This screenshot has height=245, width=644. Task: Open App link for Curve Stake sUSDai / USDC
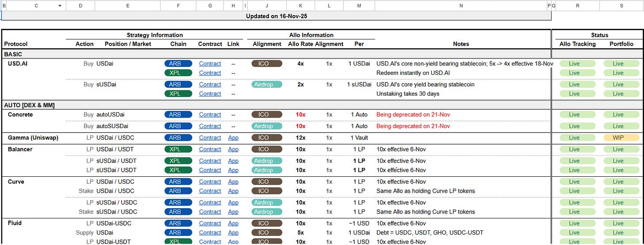233,212
